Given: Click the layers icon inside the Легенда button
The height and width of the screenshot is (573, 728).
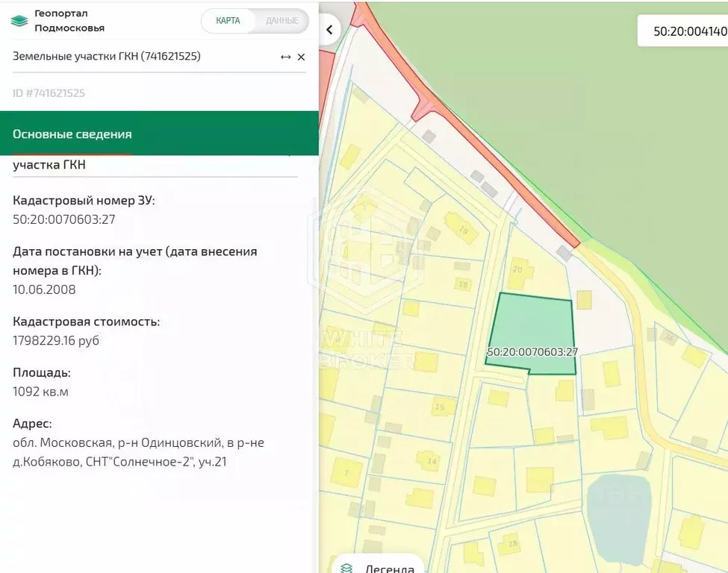Looking at the screenshot, I should coord(347,568).
